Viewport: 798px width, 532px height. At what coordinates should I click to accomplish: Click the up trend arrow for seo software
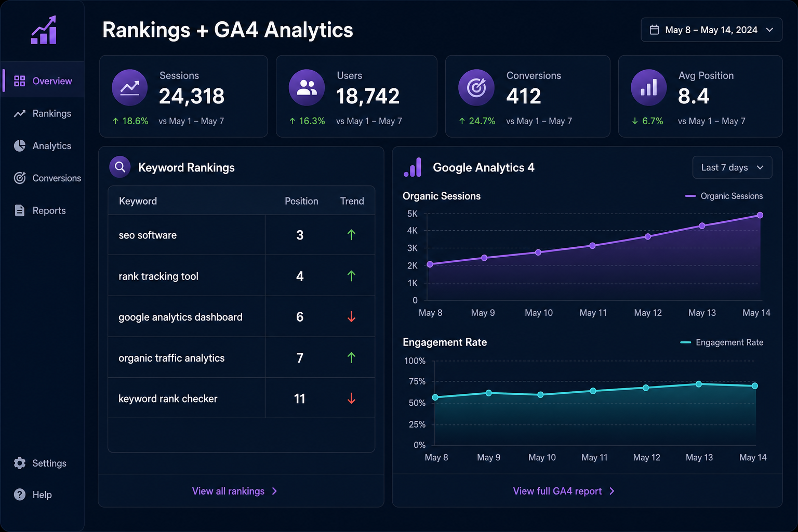pyautogui.click(x=351, y=235)
